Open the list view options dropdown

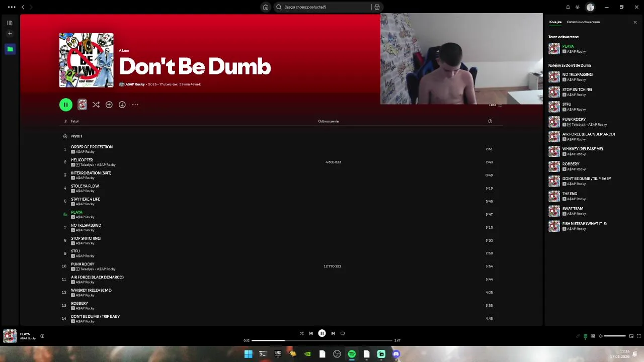495,105
